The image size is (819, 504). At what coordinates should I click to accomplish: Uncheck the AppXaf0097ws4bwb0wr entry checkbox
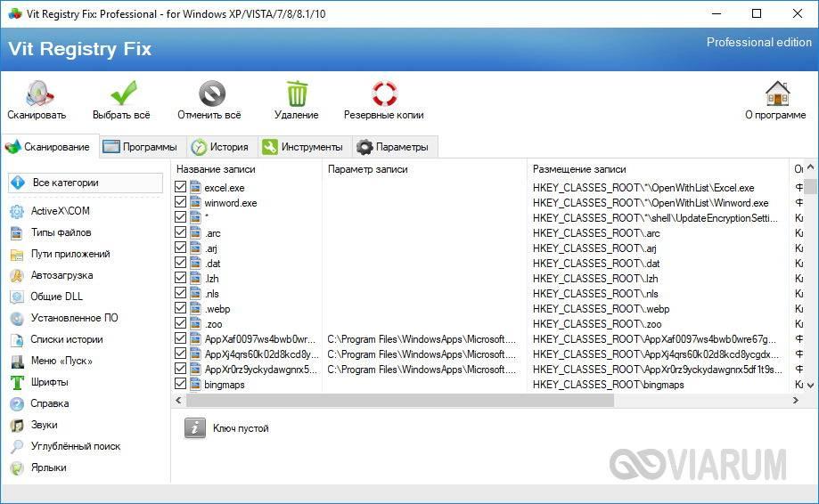[181, 338]
